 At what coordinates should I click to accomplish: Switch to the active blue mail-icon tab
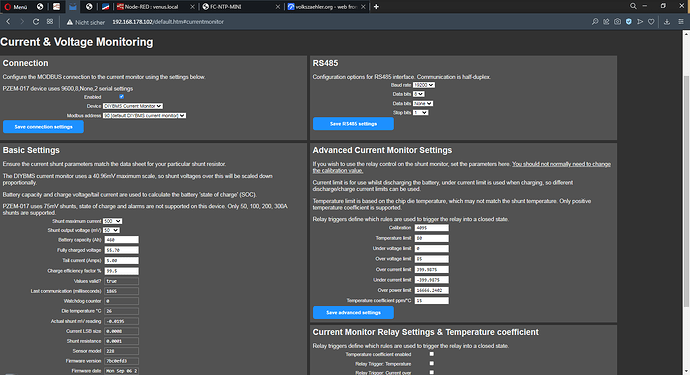(x=73, y=7)
